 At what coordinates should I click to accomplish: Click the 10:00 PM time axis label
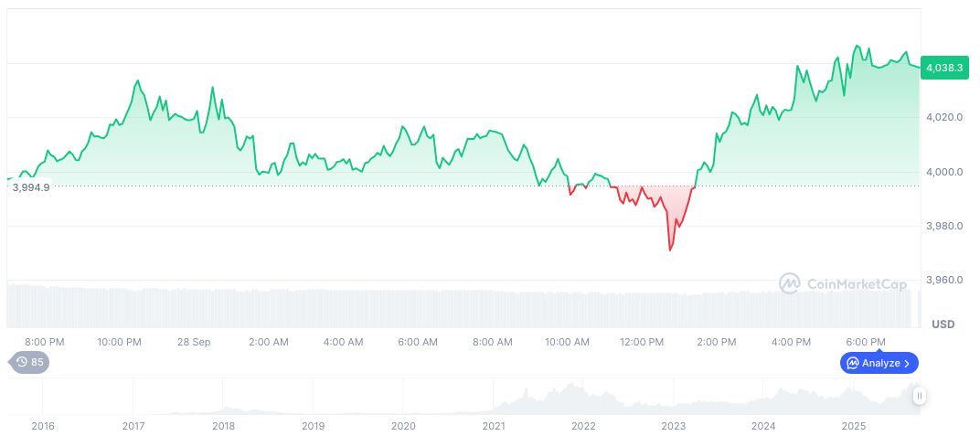120,342
